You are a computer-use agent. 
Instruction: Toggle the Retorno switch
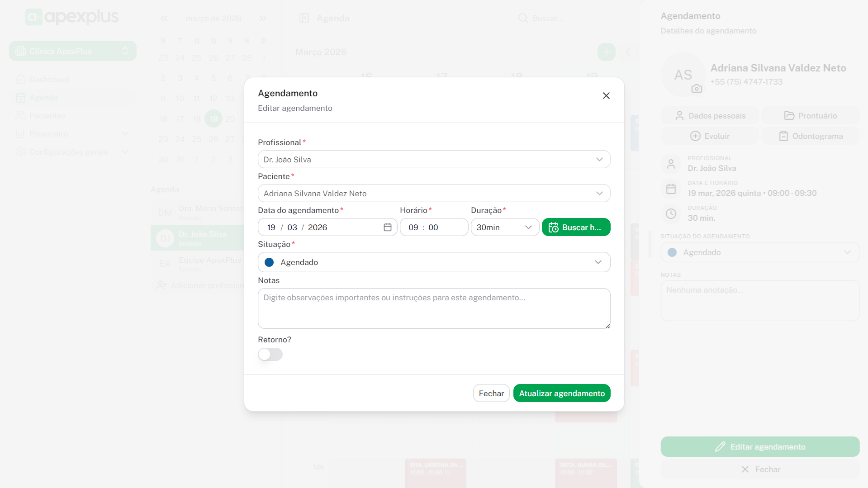pos(270,354)
